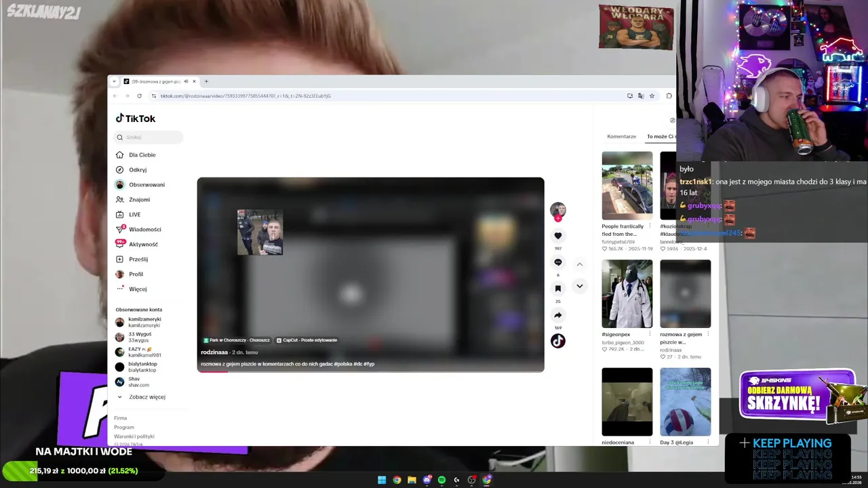
Task: Like the video with the heart icon
Action: [558, 236]
